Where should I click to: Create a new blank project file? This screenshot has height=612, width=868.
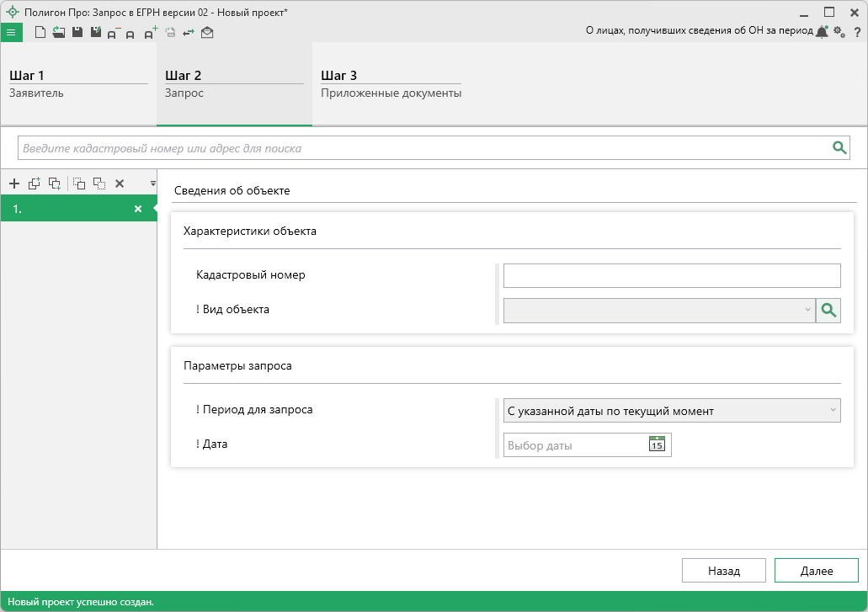(40, 33)
